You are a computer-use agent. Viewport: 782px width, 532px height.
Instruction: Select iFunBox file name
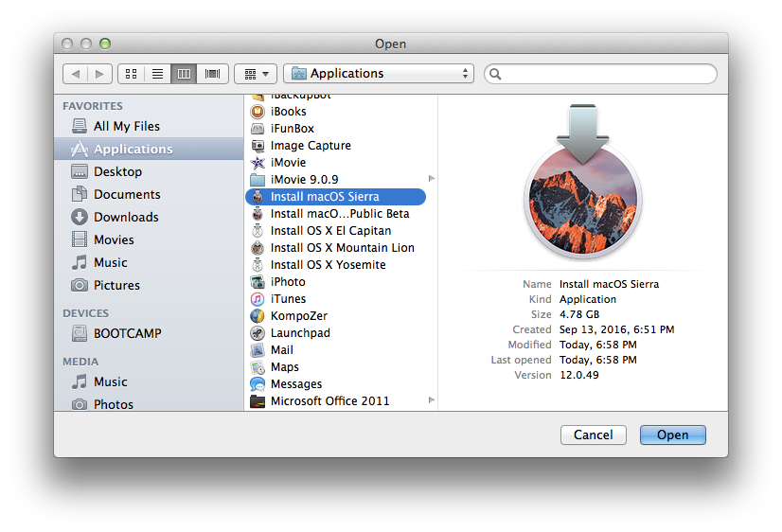point(293,129)
